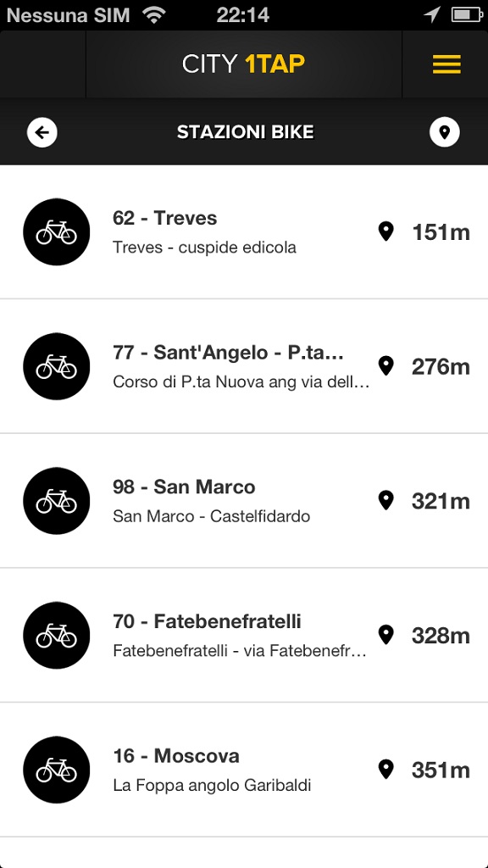Open the yellow hamburger menu

coord(446,64)
